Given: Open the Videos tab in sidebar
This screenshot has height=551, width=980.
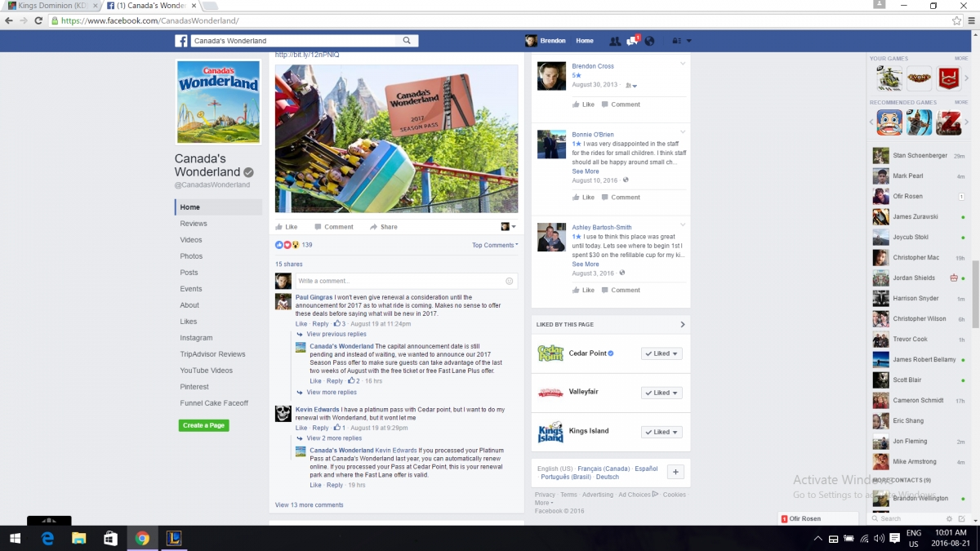Looking at the screenshot, I should point(191,240).
